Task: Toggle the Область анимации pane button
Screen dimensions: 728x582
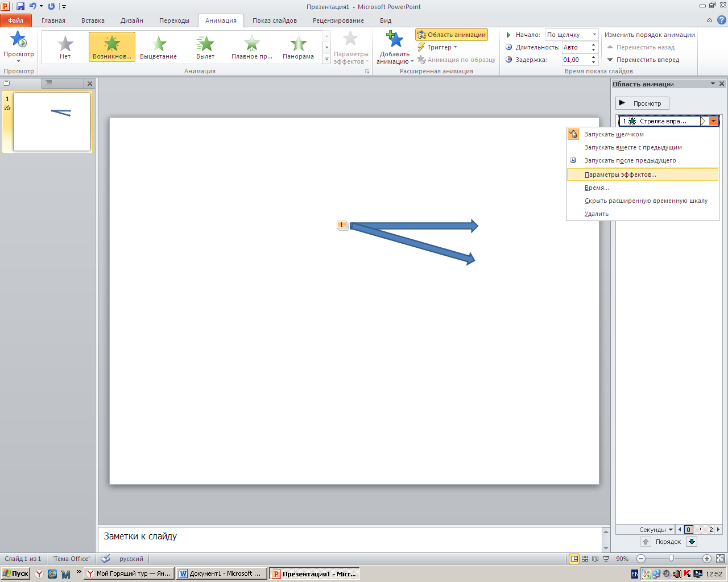Action: click(452, 35)
